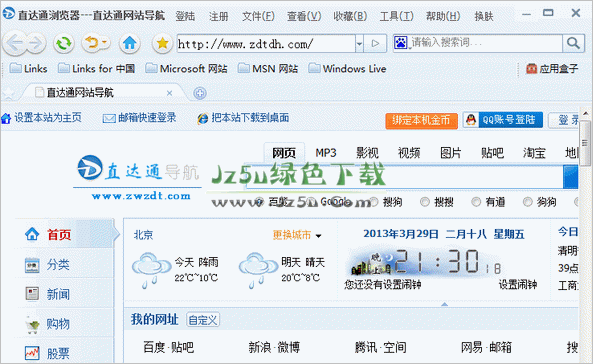Refresh the page with green refresh icon
The width and height of the screenshot is (593, 364).
pyautogui.click(x=64, y=44)
